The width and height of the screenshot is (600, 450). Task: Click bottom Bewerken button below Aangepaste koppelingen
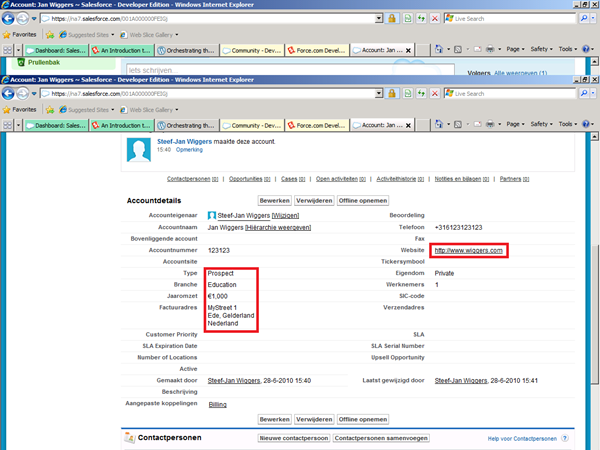[274, 419]
